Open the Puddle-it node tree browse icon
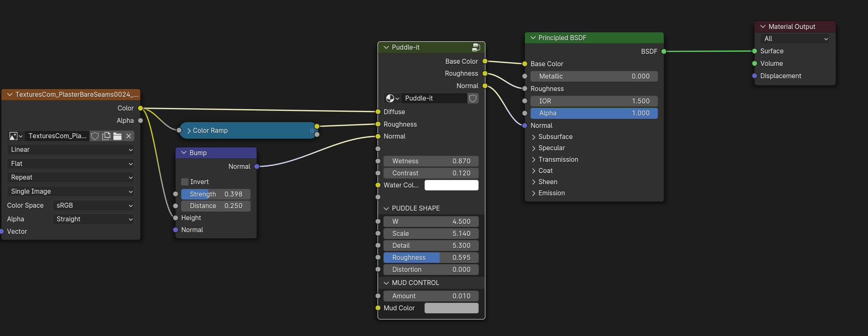Viewport: 868px width, 336px height. point(392,98)
